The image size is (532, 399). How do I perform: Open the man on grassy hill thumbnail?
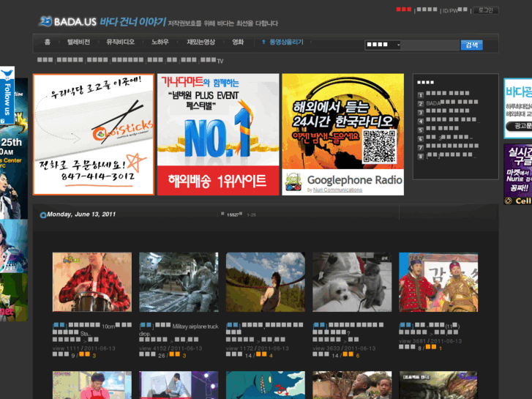(266, 282)
